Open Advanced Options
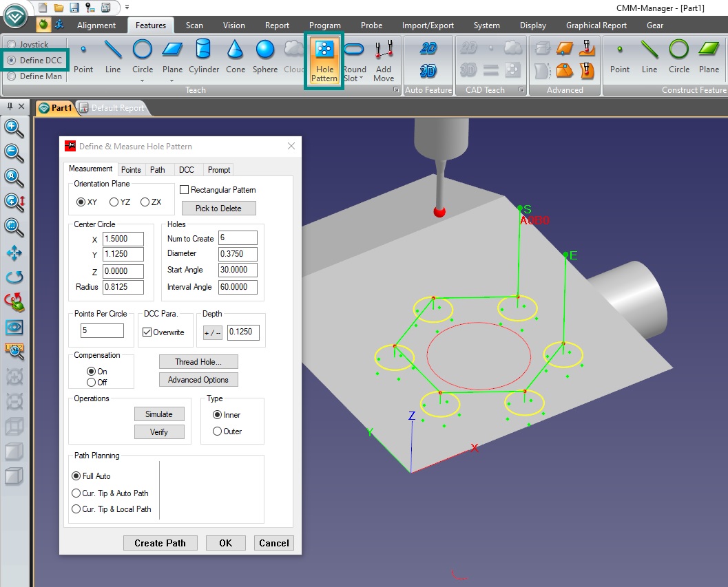This screenshot has width=728, height=587. (x=198, y=380)
